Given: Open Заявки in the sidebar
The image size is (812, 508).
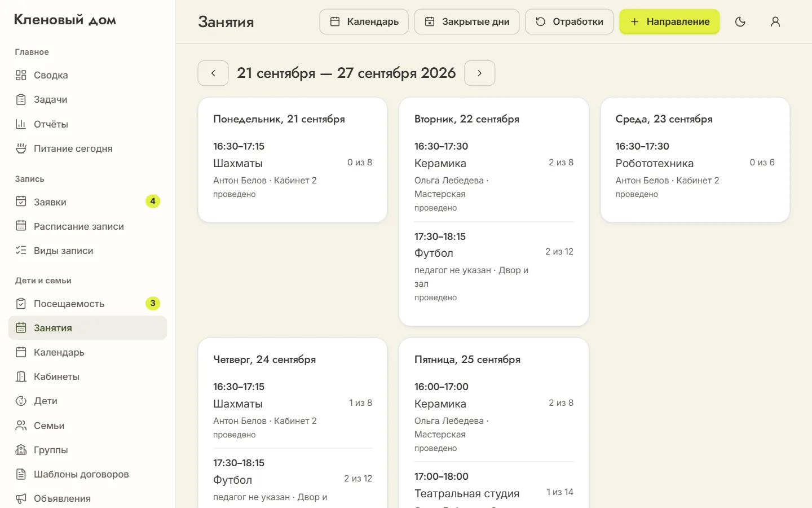Looking at the screenshot, I should (88, 202).
